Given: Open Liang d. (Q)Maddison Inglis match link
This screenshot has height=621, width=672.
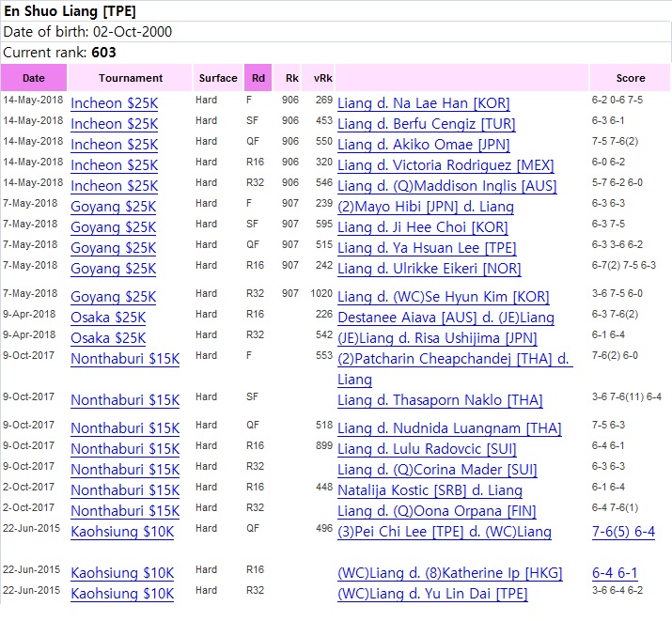Looking at the screenshot, I should pyautogui.click(x=447, y=186).
